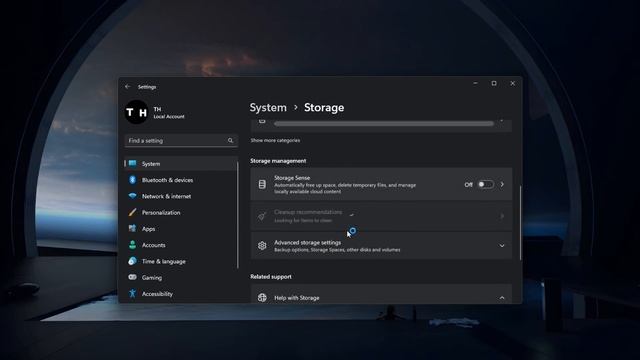Viewport: 640px width, 360px height.
Task: Click the Time & language globe icon
Action: point(132,261)
